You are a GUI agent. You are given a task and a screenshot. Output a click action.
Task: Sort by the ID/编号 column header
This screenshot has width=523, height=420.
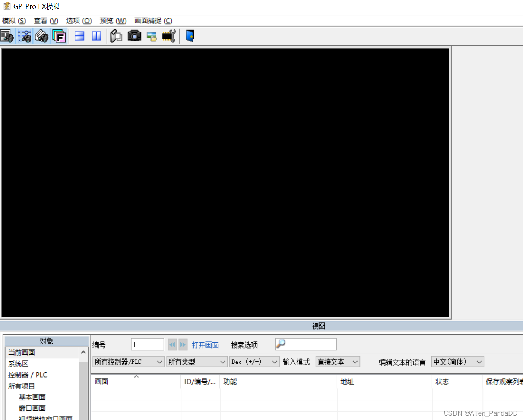(200, 382)
